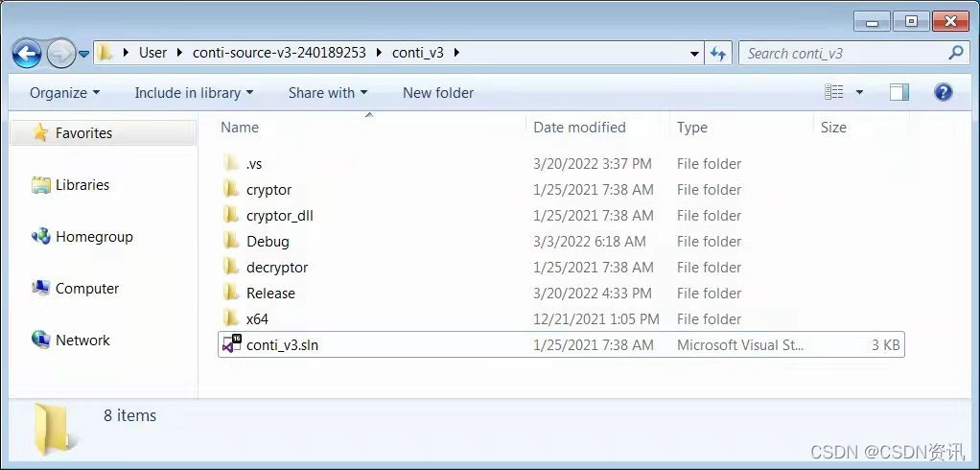Click the Back navigation arrow button

tap(27, 53)
